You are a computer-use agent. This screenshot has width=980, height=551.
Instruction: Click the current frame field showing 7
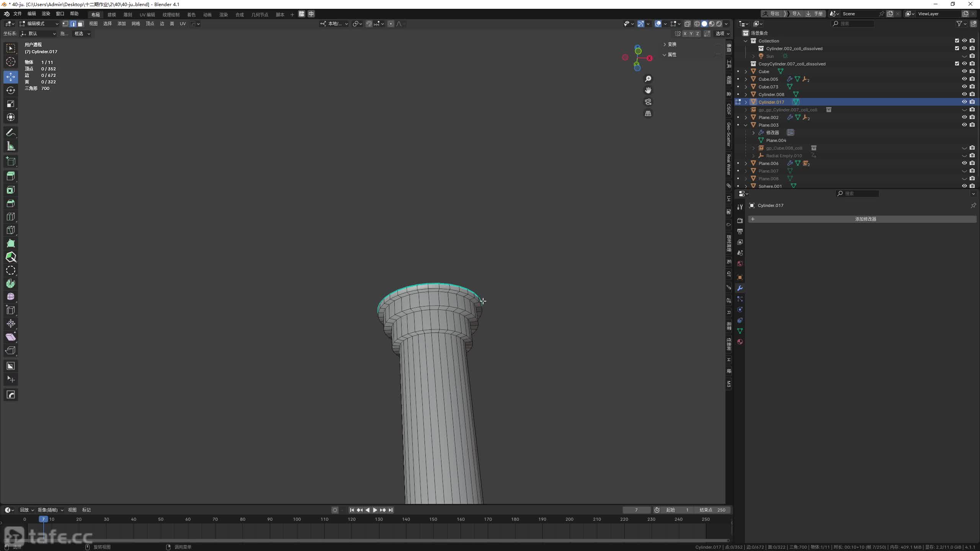click(636, 510)
